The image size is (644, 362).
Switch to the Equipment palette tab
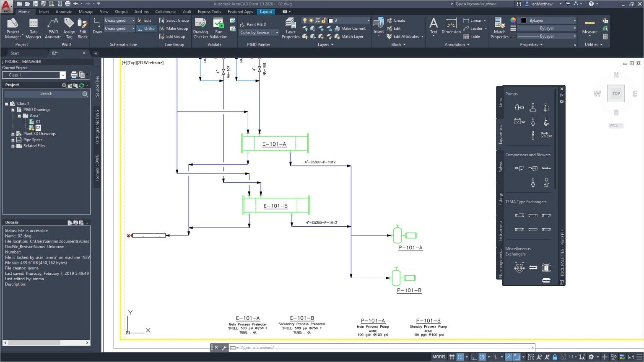pyautogui.click(x=500, y=134)
